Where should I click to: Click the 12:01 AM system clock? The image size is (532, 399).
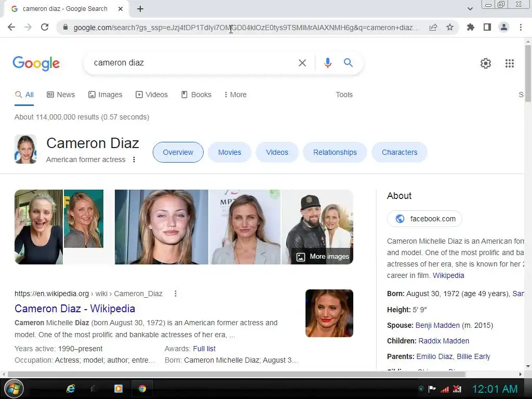(495, 389)
